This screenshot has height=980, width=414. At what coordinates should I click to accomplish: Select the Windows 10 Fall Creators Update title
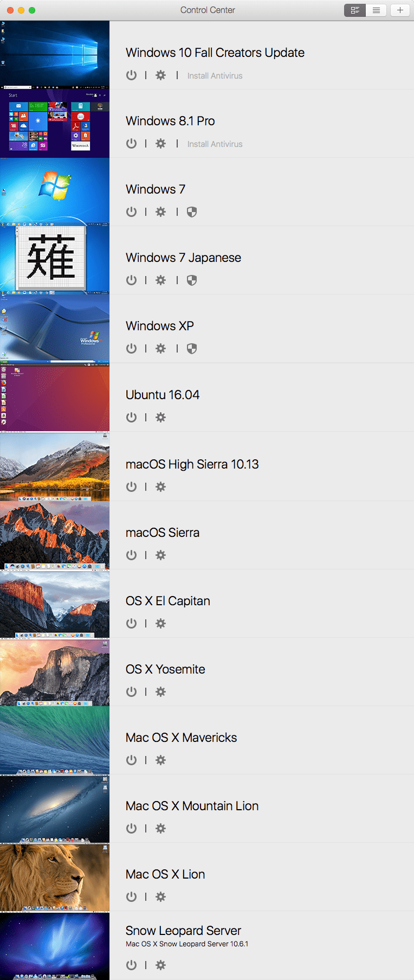point(215,53)
